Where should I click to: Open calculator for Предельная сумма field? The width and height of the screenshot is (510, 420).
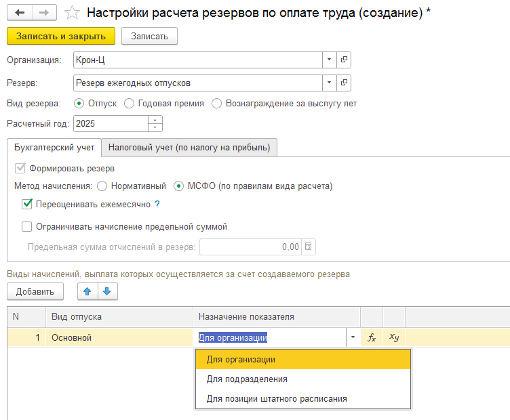pyautogui.click(x=309, y=247)
